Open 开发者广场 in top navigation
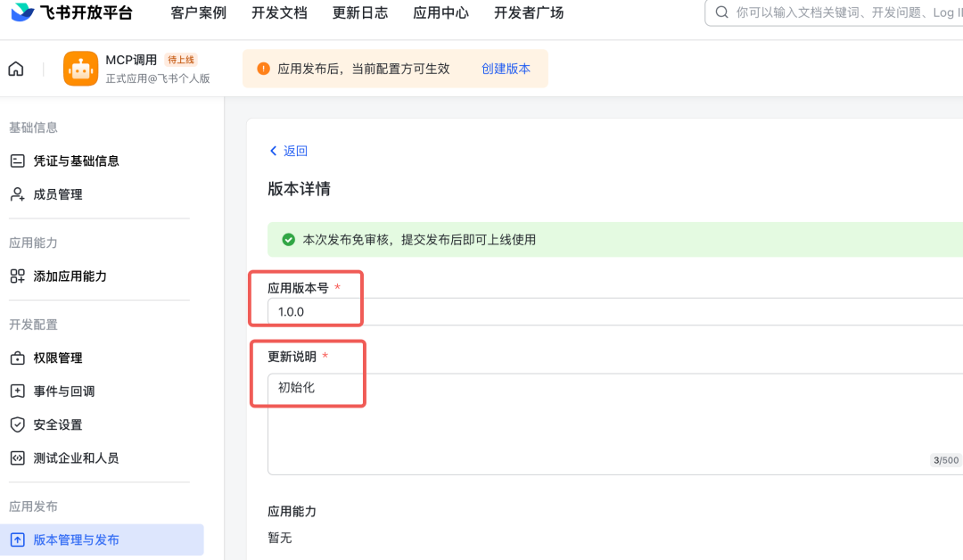The height and width of the screenshot is (560, 963). (x=529, y=13)
